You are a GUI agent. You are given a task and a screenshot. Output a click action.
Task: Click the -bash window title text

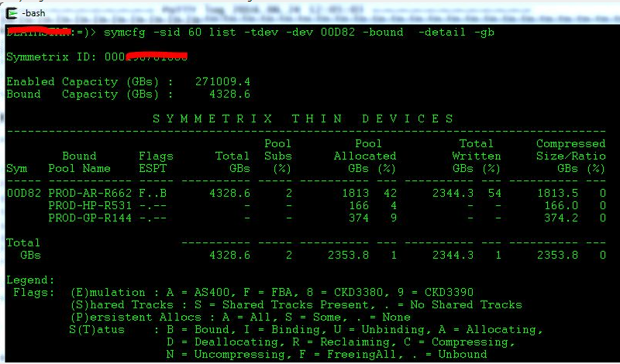coord(33,13)
